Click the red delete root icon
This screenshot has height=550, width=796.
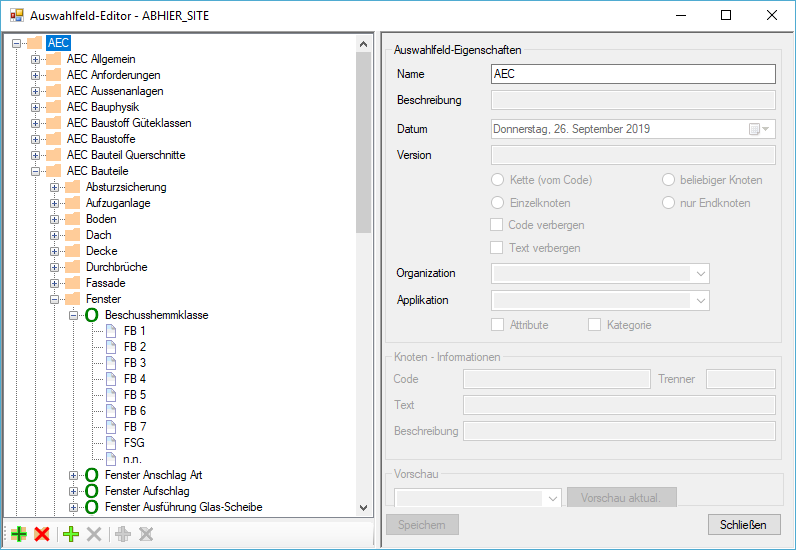point(42,534)
